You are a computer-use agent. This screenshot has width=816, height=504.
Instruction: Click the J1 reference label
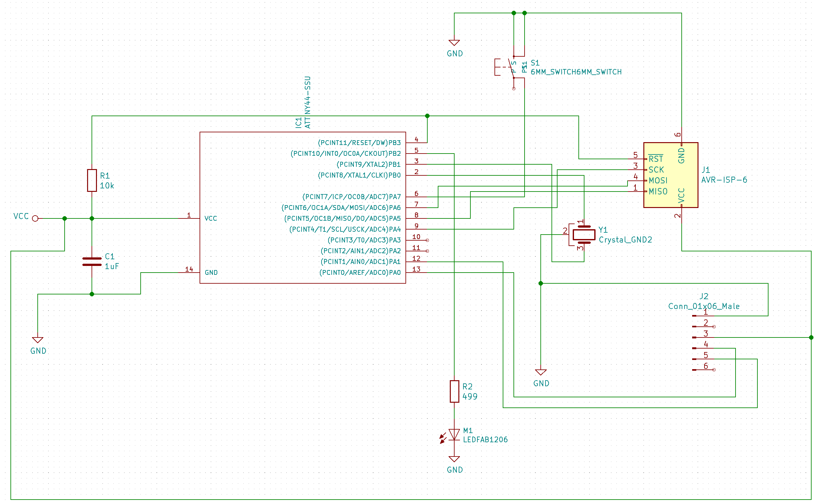coord(706,170)
